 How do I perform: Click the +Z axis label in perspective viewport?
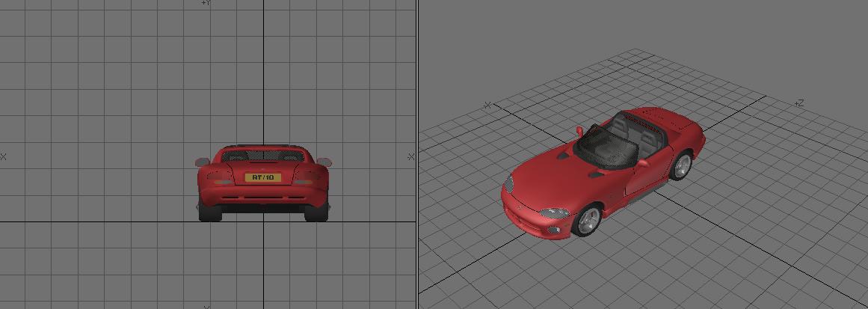798,103
